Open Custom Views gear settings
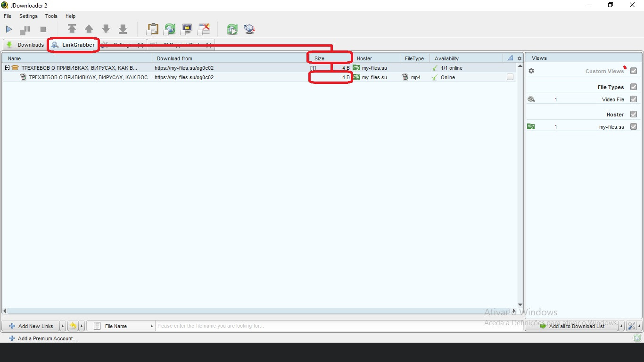The width and height of the screenshot is (644, 362). click(x=531, y=71)
